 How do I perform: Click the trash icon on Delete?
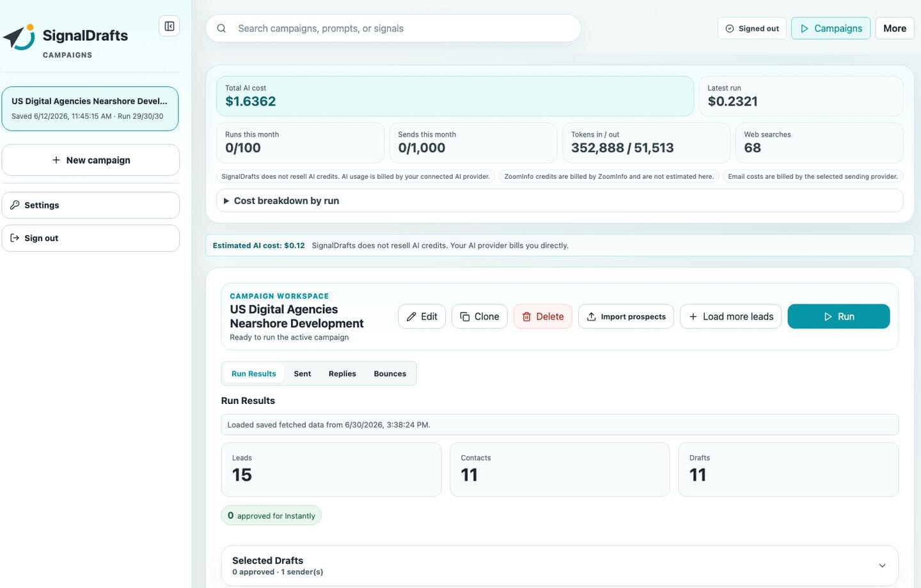[526, 316]
